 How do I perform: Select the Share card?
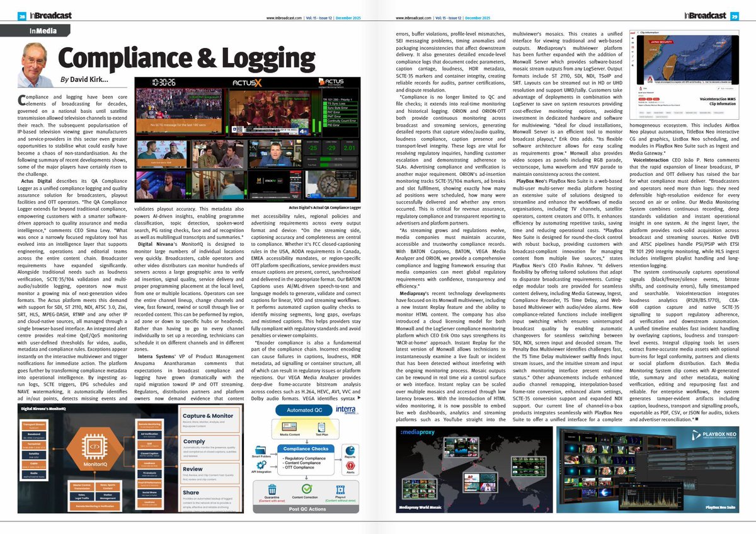(x=209, y=499)
